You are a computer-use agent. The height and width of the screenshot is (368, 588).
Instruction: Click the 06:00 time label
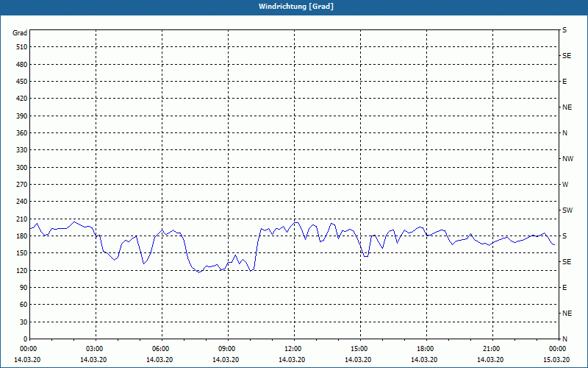pos(162,349)
